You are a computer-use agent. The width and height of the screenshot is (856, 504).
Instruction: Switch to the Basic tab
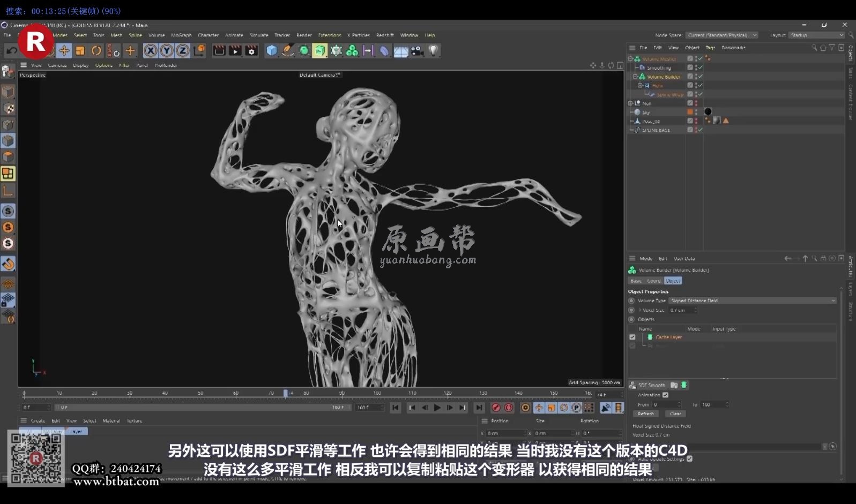tap(636, 281)
